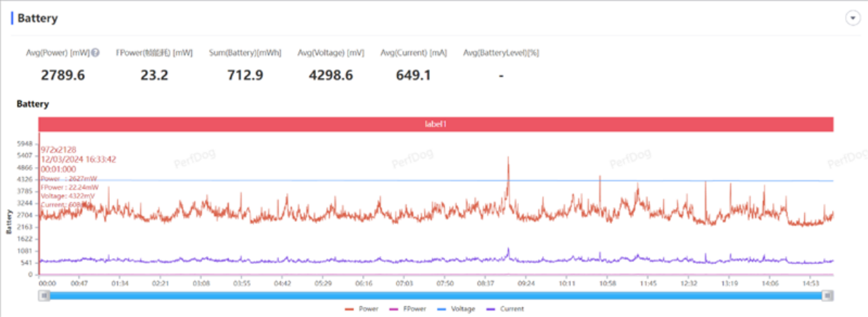Toggle the Power series in the legend
The image size is (868, 317).
tap(361, 309)
